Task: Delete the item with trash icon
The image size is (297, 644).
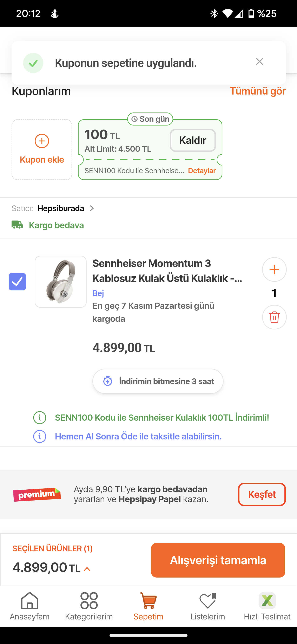Action: (x=274, y=317)
